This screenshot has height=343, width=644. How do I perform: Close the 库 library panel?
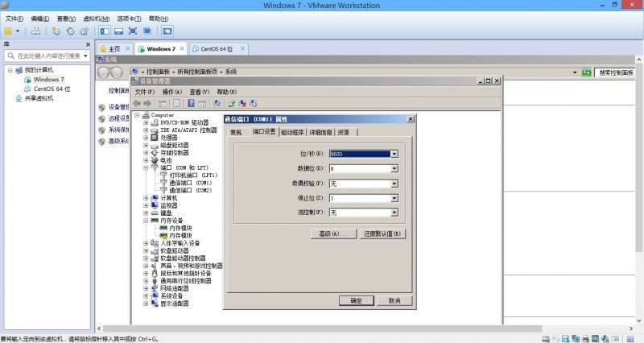pyautogui.click(x=88, y=44)
